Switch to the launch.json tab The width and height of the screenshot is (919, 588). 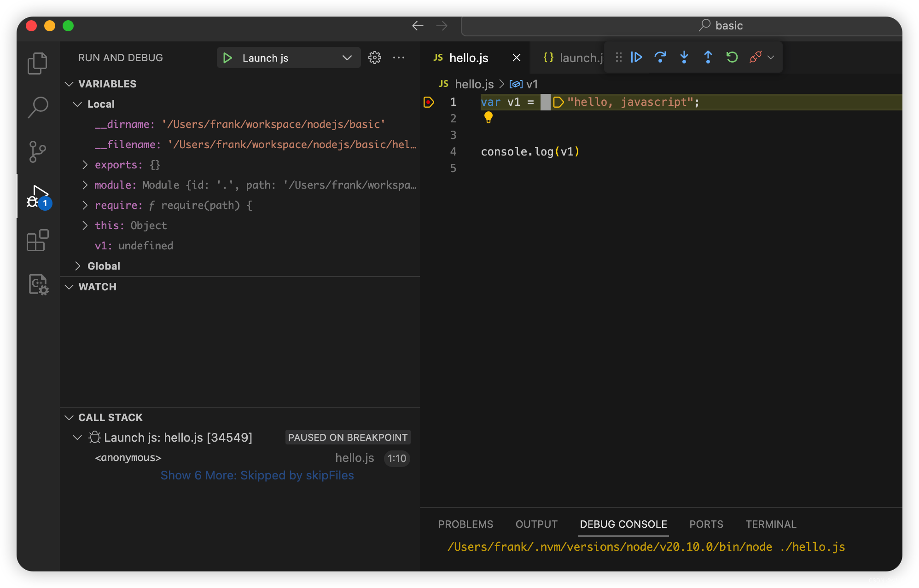[x=573, y=58]
